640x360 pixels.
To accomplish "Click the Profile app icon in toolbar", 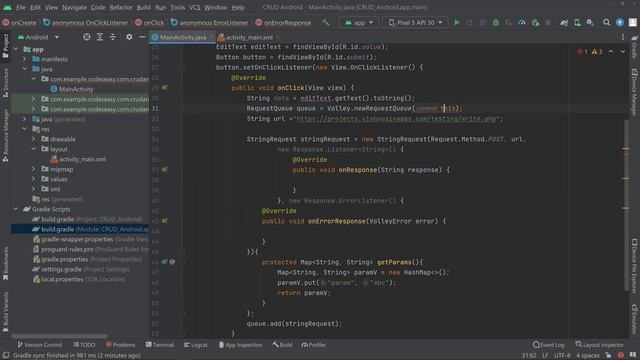I will tap(522, 22).
